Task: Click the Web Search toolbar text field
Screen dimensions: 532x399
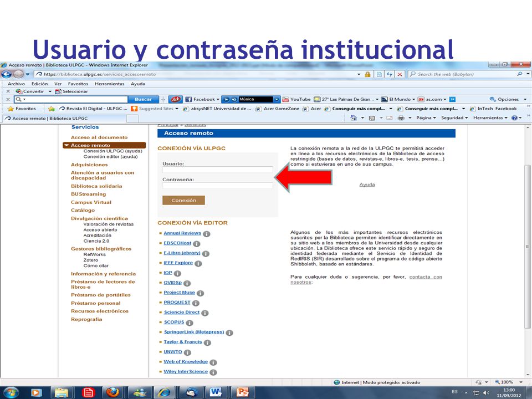Action: coord(71,99)
